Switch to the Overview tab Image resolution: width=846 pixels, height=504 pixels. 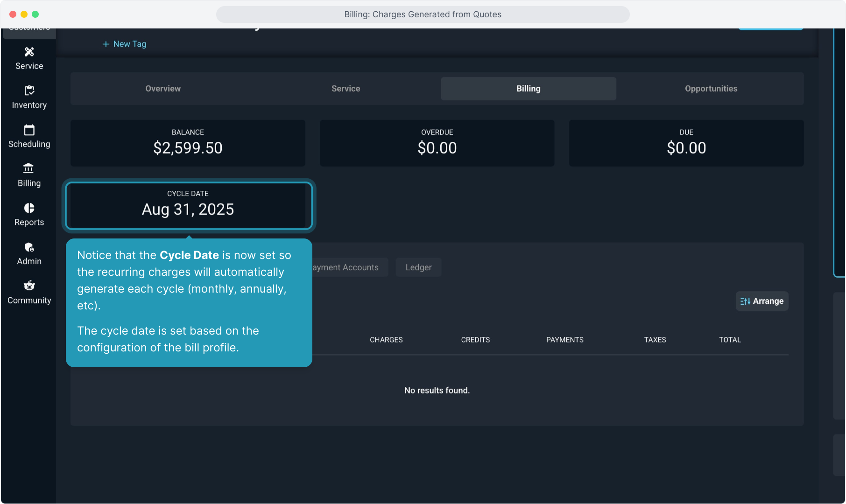[162, 89]
